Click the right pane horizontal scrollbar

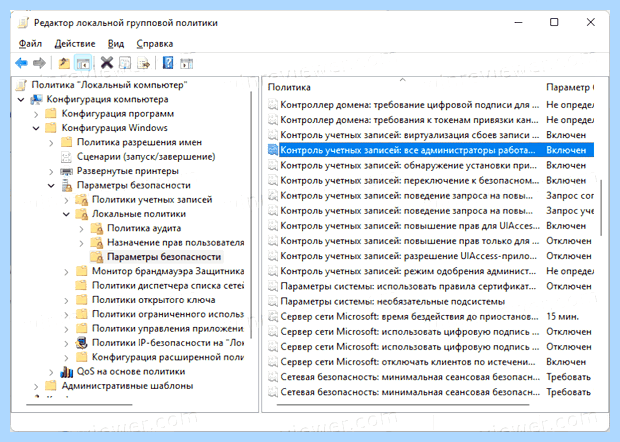(x=403, y=405)
